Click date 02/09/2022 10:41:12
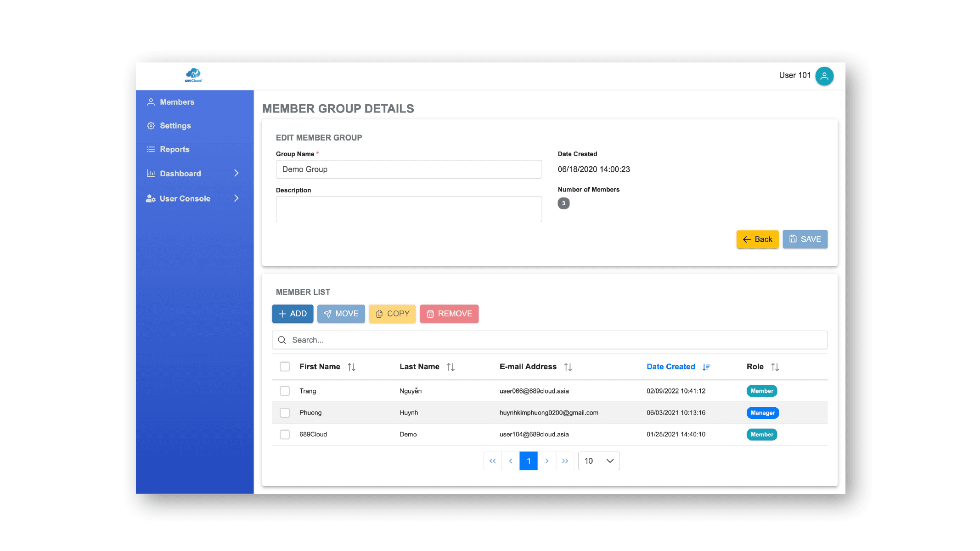 click(676, 391)
